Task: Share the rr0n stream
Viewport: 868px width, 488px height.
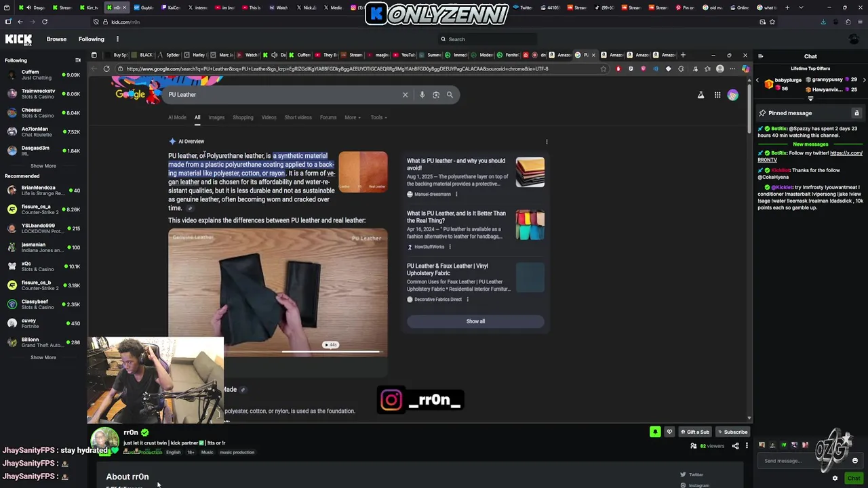Action: pos(735,446)
